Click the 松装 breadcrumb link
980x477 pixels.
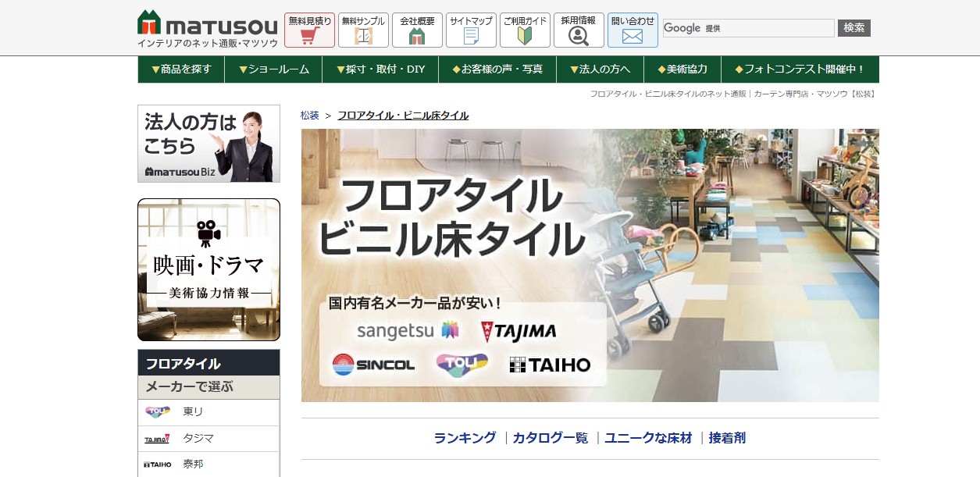pyautogui.click(x=310, y=116)
